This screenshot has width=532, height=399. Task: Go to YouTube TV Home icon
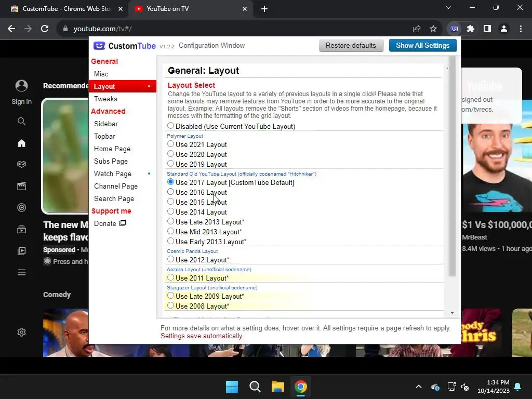tap(21, 143)
